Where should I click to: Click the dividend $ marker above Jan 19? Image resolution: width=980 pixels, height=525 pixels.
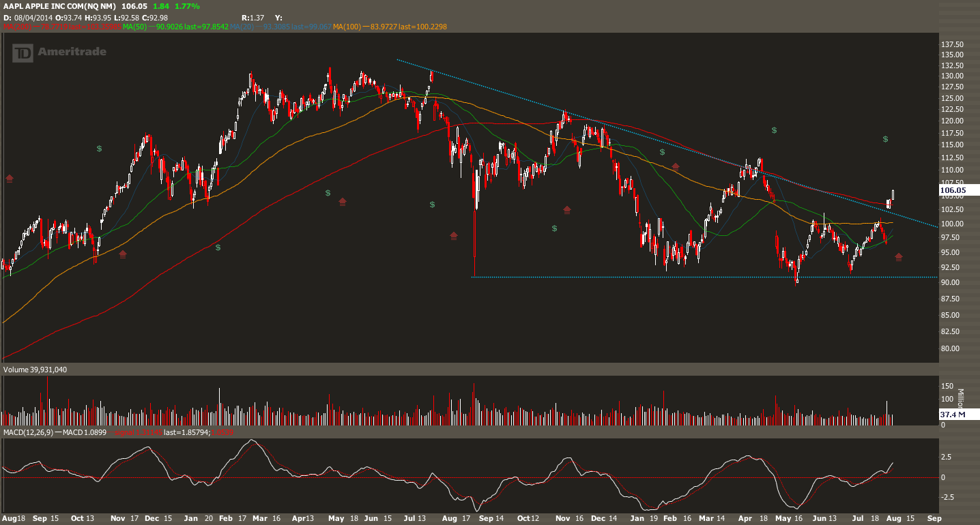click(x=662, y=152)
